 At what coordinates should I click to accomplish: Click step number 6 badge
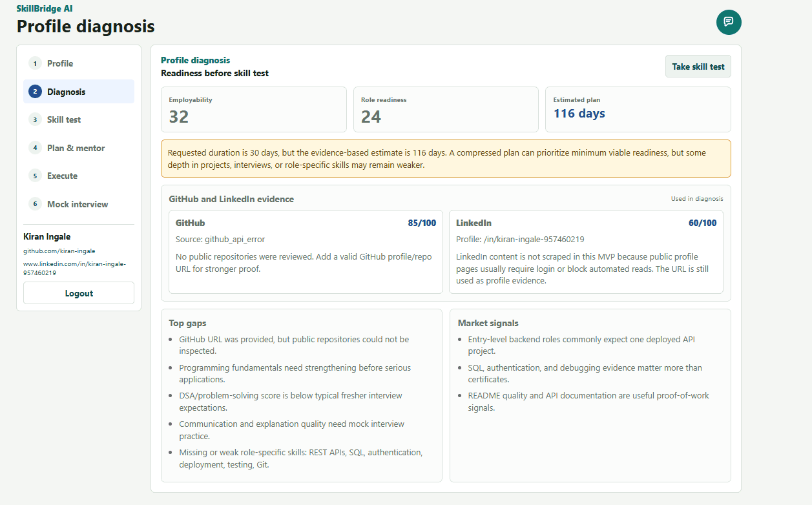(x=35, y=204)
